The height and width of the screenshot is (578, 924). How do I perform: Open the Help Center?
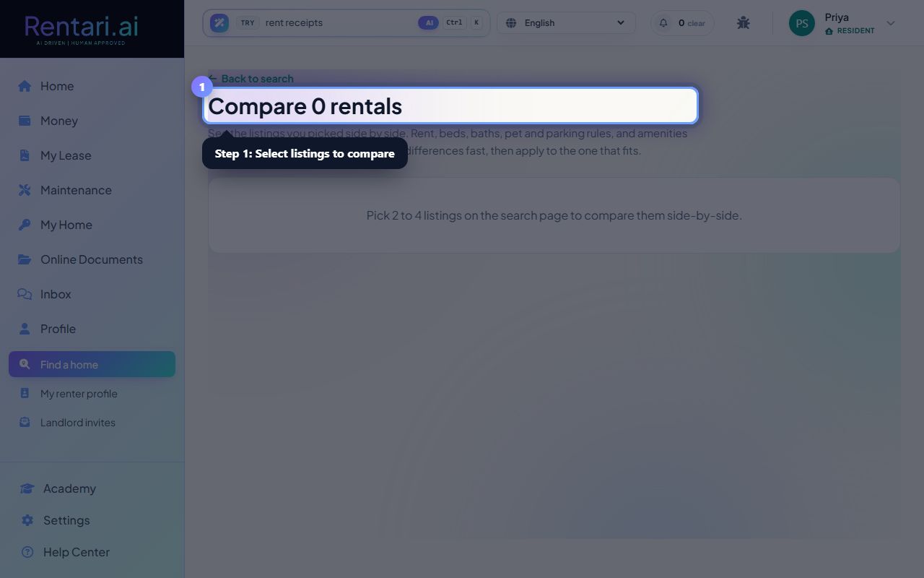(92, 552)
